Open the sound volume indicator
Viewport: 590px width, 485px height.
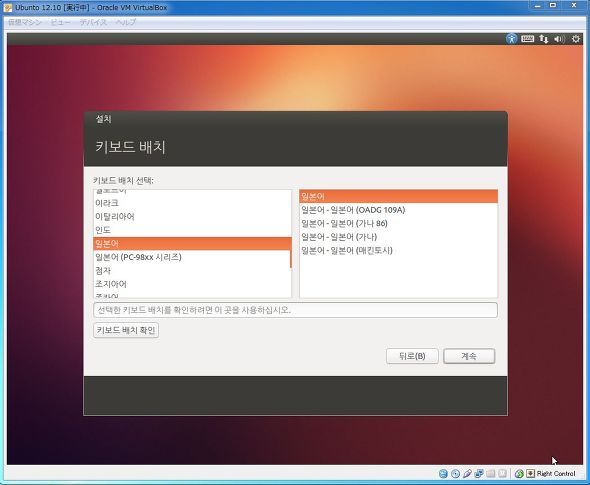[x=559, y=39]
